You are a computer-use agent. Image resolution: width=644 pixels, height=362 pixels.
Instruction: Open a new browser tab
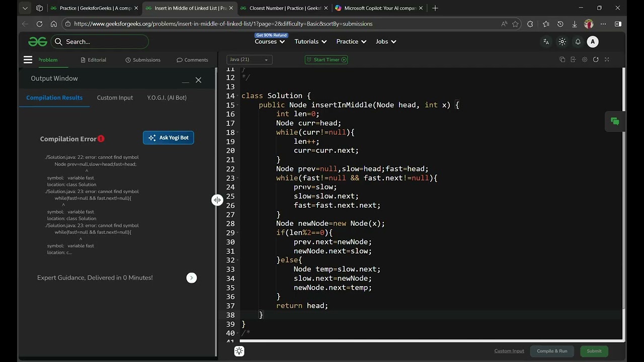[x=435, y=8]
